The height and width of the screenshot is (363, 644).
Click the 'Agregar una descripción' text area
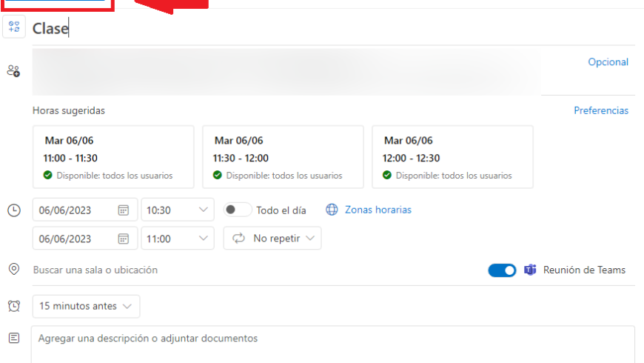pos(333,344)
